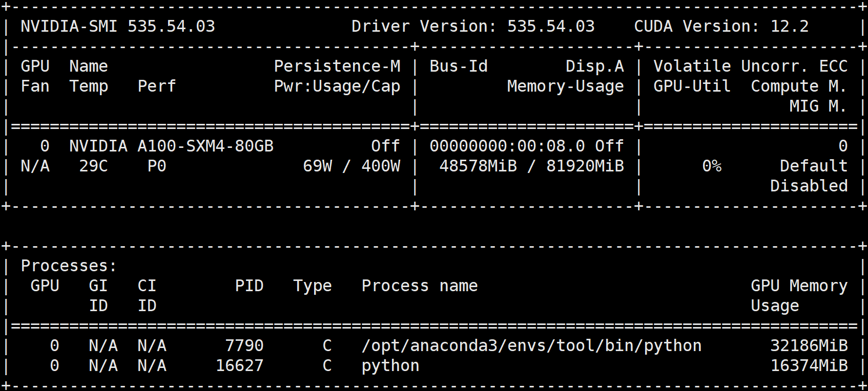Click the Process name column header
868x391 pixels.
pos(420,286)
